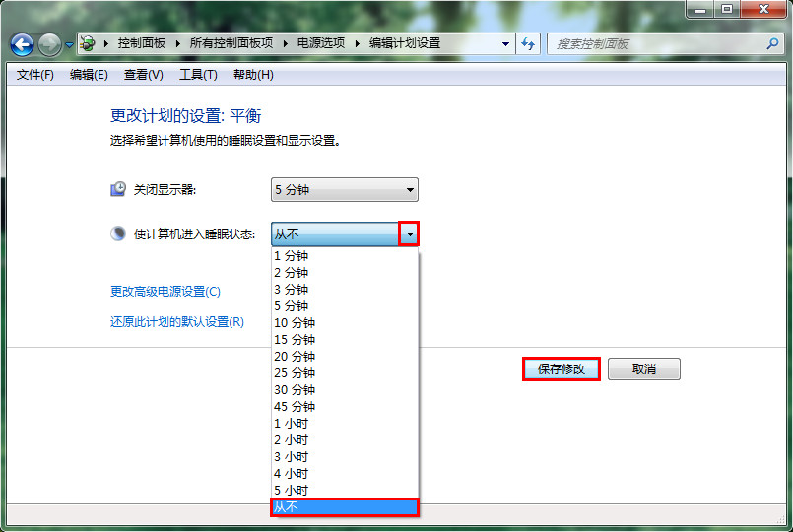Select 30 分钟 from the sleep list
Image resolution: width=793 pixels, height=532 pixels.
tap(295, 390)
